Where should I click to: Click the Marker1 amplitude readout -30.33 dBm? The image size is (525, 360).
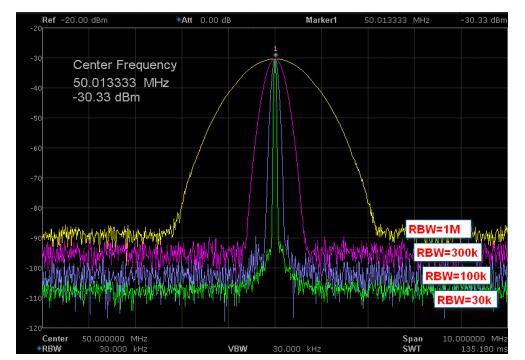pyautogui.click(x=483, y=20)
